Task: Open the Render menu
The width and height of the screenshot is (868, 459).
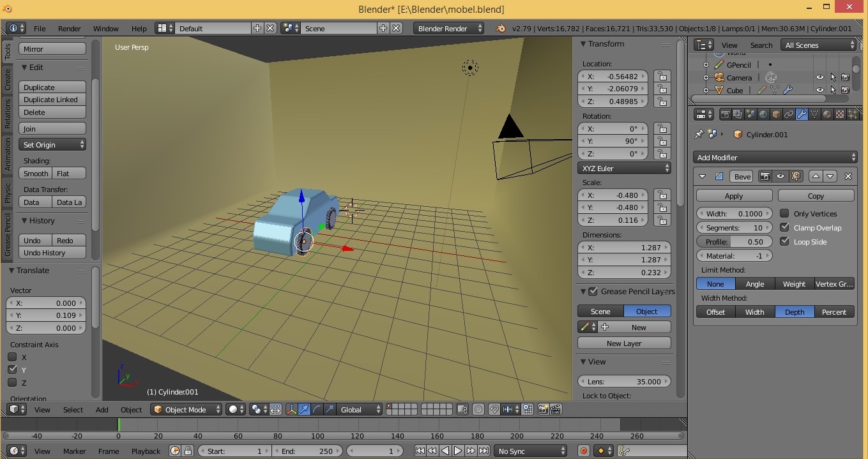Action: click(x=70, y=28)
